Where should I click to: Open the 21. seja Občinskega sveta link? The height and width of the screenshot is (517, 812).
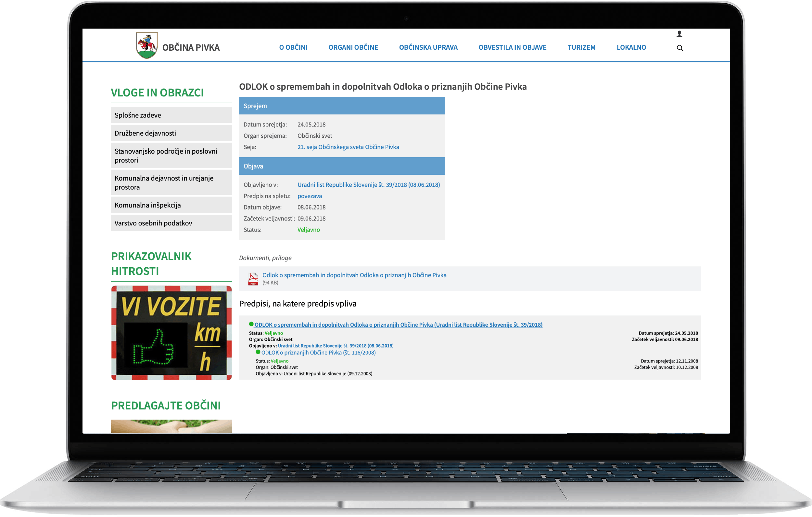point(348,147)
